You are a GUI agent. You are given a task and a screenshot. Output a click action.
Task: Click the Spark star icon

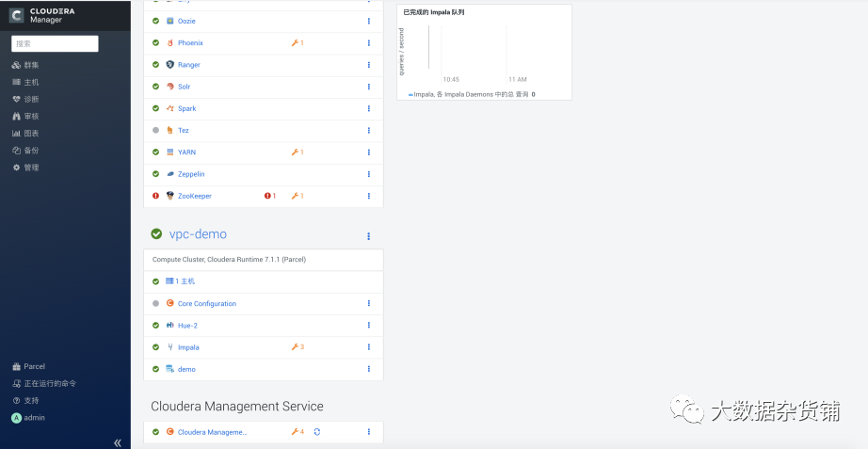170,108
